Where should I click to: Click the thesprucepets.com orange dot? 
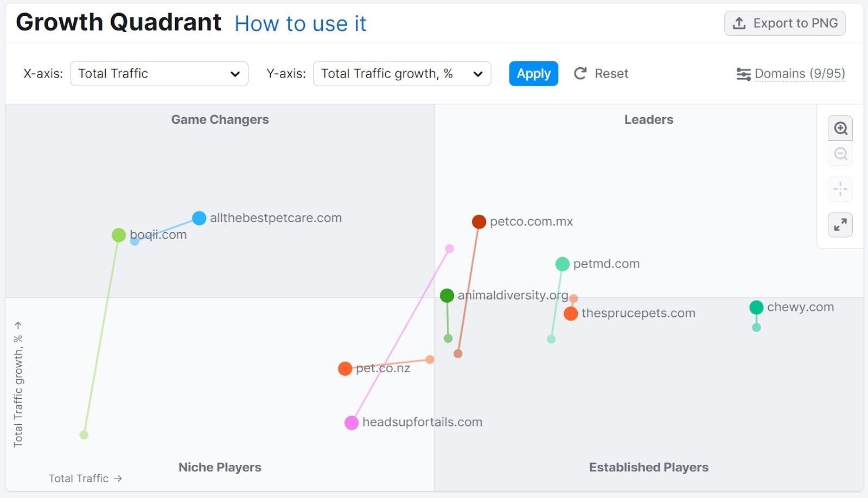coord(571,314)
